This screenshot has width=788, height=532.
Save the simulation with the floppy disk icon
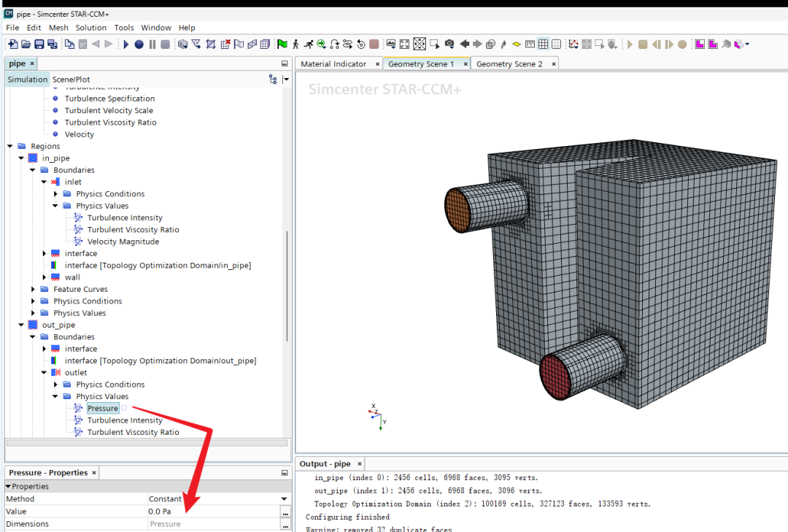[39, 45]
